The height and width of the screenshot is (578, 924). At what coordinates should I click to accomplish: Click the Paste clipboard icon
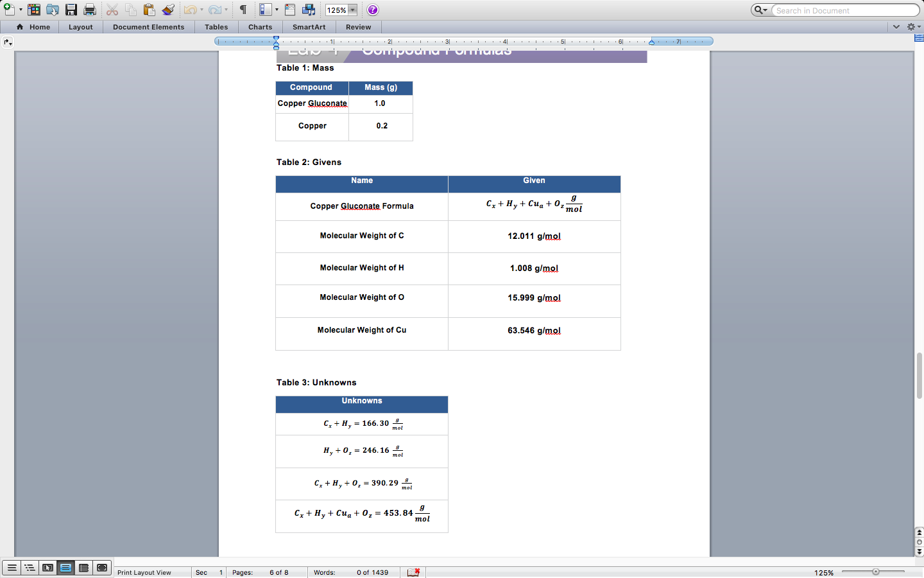point(148,10)
